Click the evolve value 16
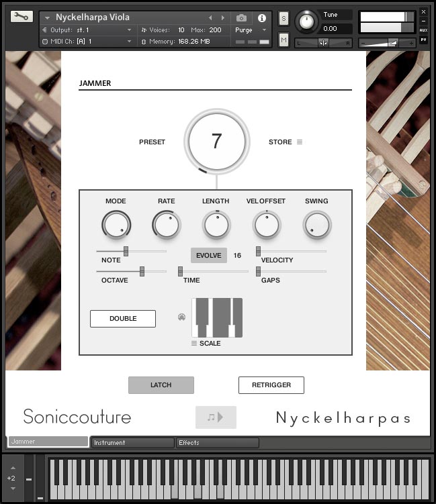436x504 pixels. click(x=237, y=255)
